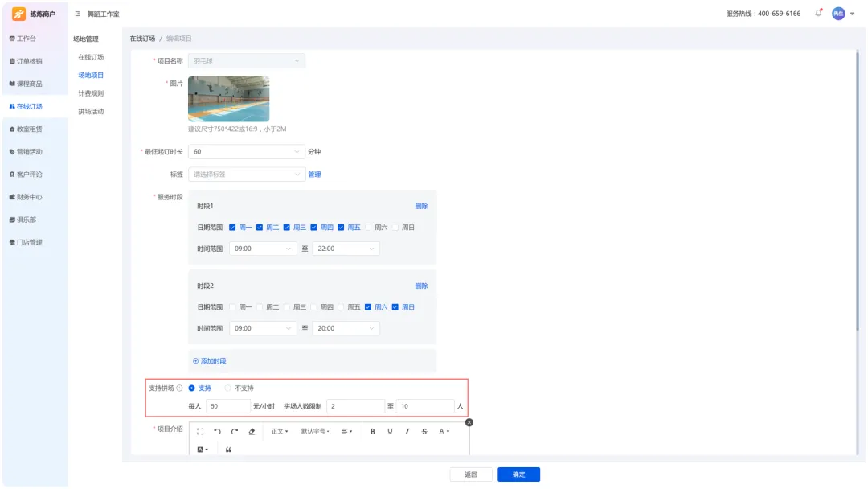Open the notification bell
868x489 pixels.
(818, 13)
